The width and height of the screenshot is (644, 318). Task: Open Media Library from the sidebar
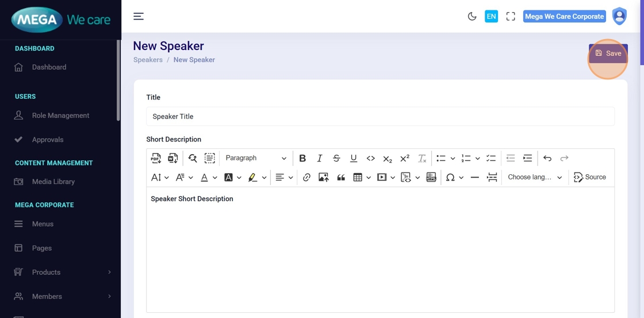coord(53,182)
